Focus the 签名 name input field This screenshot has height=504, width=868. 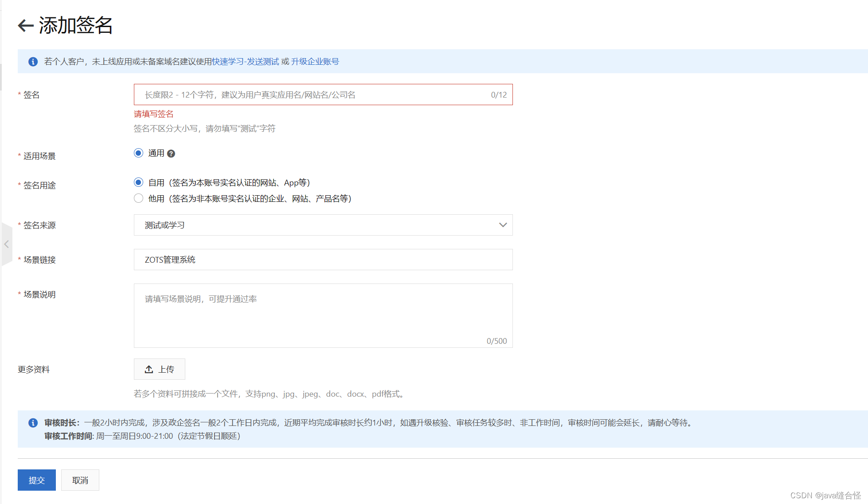coord(310,94)
